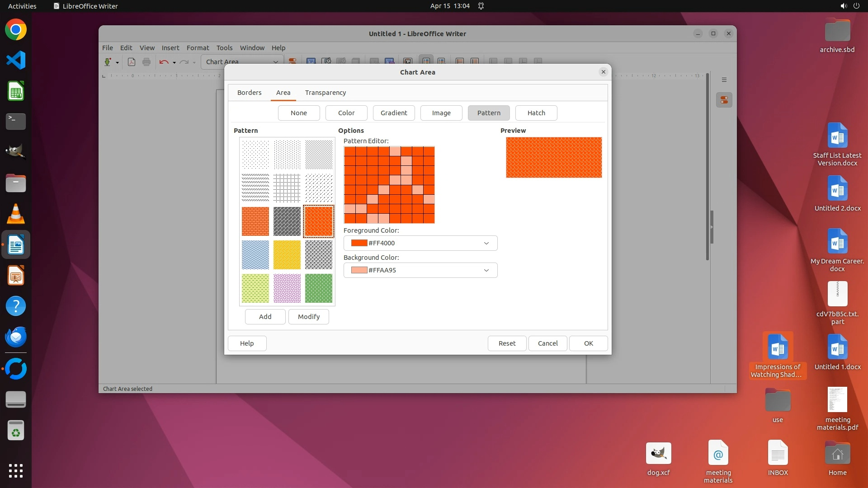The height and width of the screenshot is (488, 868).
Task: Click the Print icon in the toolbar
Action: point(146,62)
